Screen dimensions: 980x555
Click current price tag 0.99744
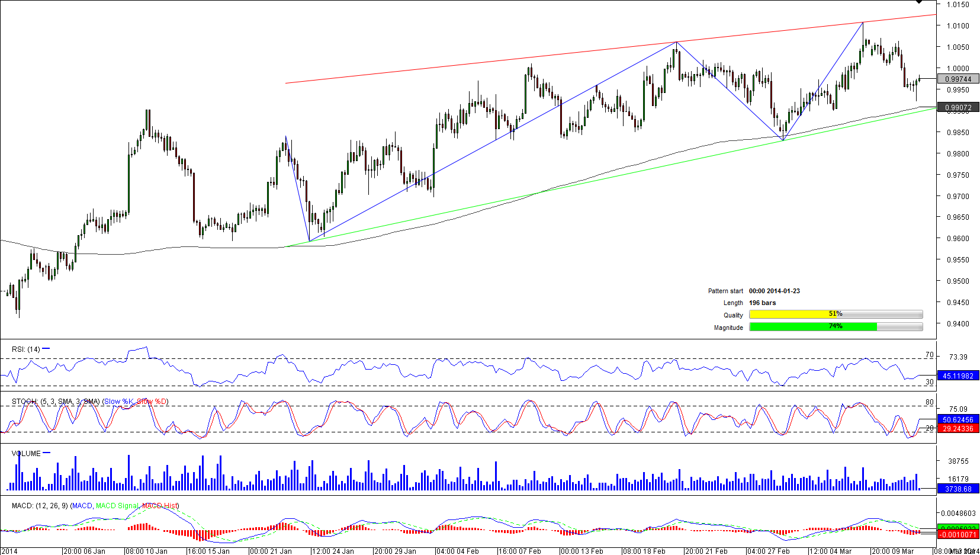(957, 79)
